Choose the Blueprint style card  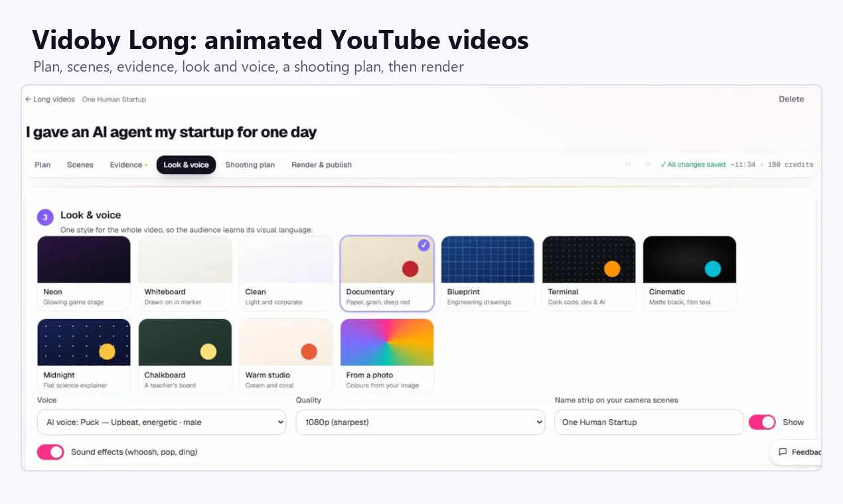(x=488, y=273)
